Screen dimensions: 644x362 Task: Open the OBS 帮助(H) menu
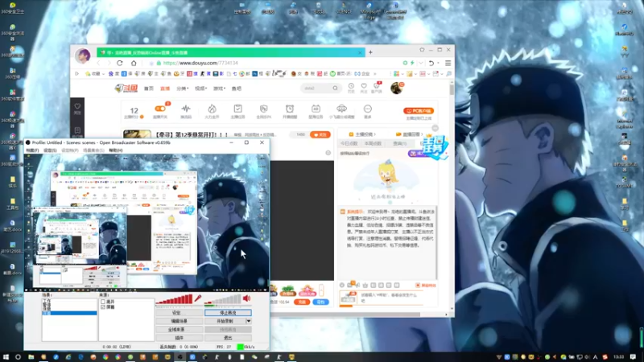point(116,150)
